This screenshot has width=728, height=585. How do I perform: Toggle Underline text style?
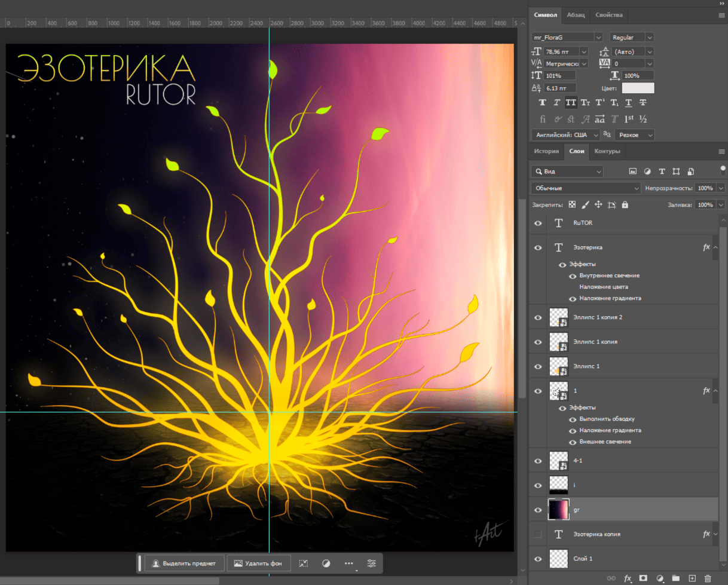pyautogui.click(x=629, y=103)
